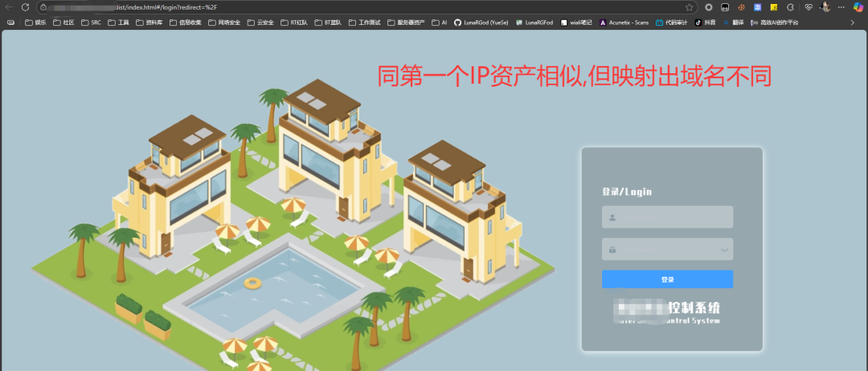Open the black robot-face extension icon
Viewport: 868px width, 371px height.
(x=725, y=7)
